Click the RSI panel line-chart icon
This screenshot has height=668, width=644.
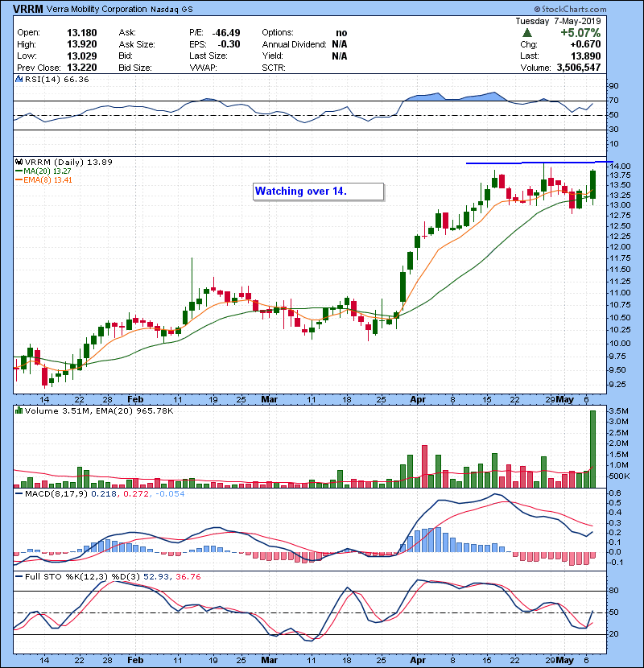19,79
